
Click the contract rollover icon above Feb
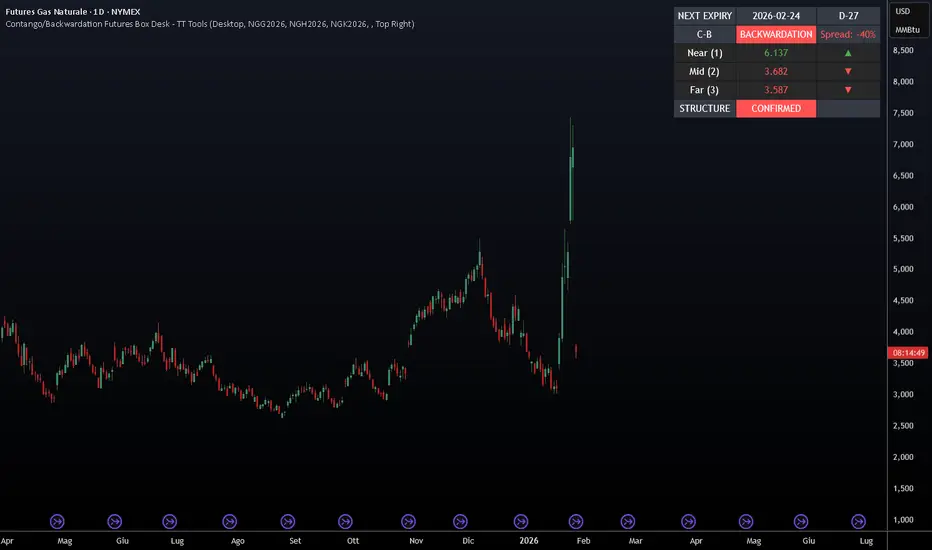(575, 521)
